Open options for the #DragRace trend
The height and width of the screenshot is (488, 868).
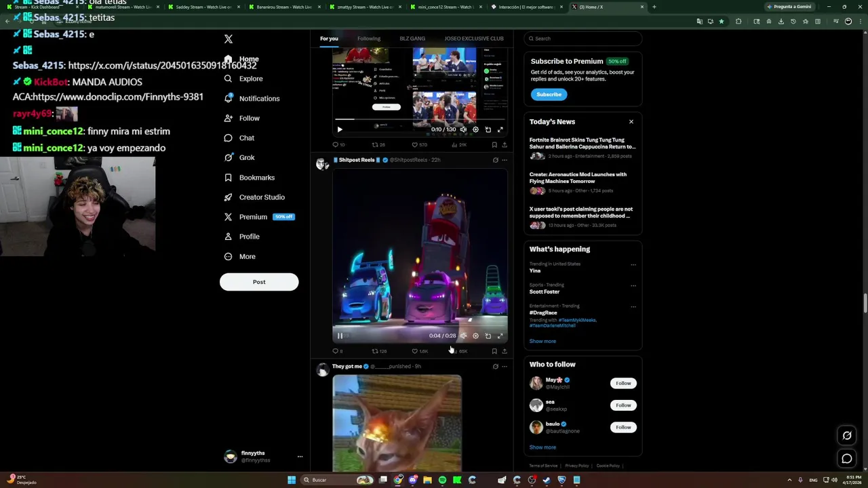633,306
